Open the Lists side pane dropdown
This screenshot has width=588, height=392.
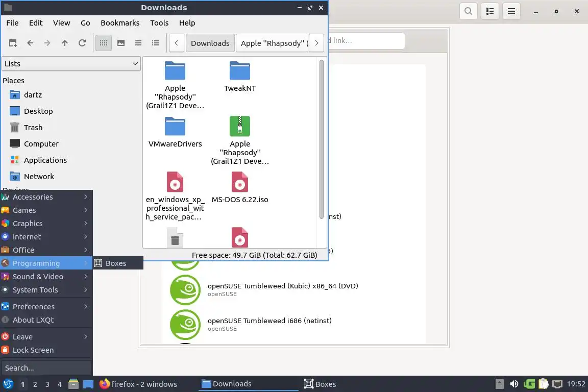(71, 64)
